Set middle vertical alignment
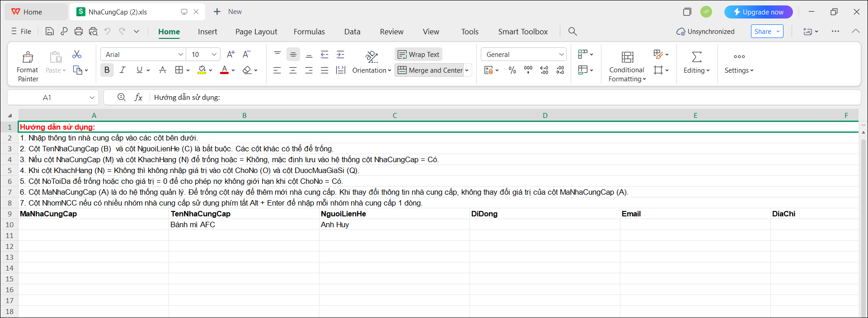 293,54
